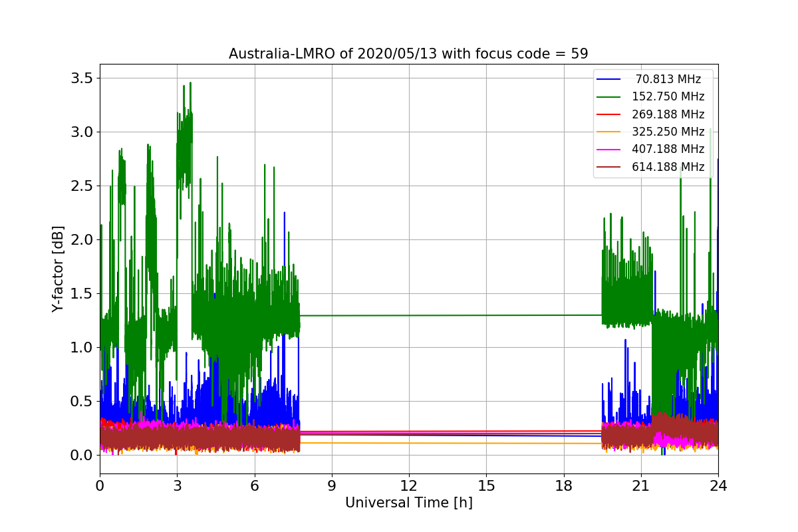Click the y-axis tick label '2.5'
798x532 pixels.
pos(82,186)
